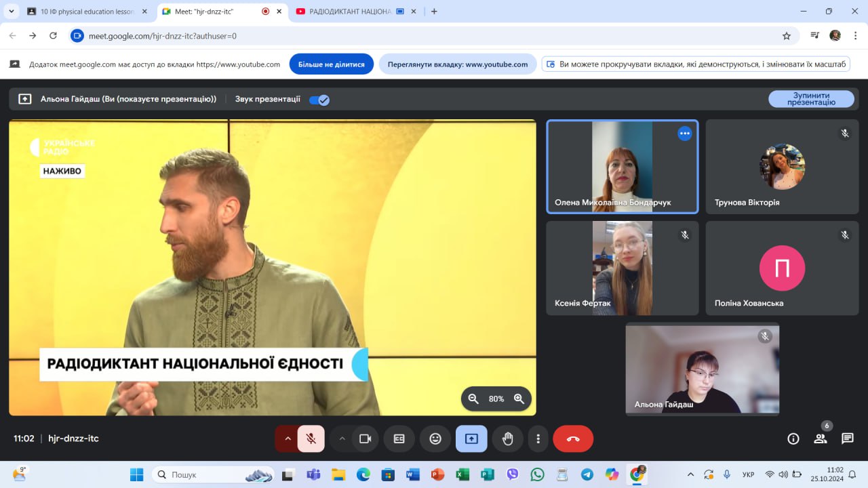Image resolution: width=868 pixels, height=488 pixels.
Task: Click the Більше не ділитися button
Action: click(x=332, y=64)
